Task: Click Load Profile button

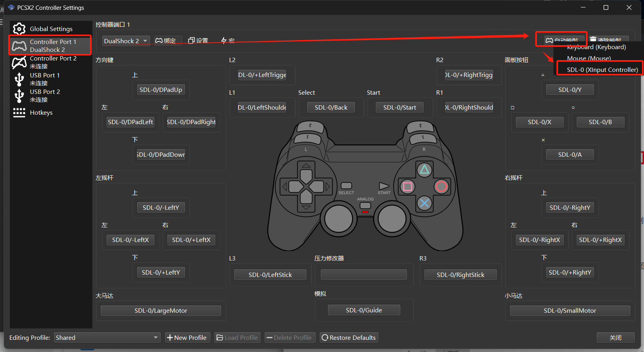Action: (x=237, y=337)
